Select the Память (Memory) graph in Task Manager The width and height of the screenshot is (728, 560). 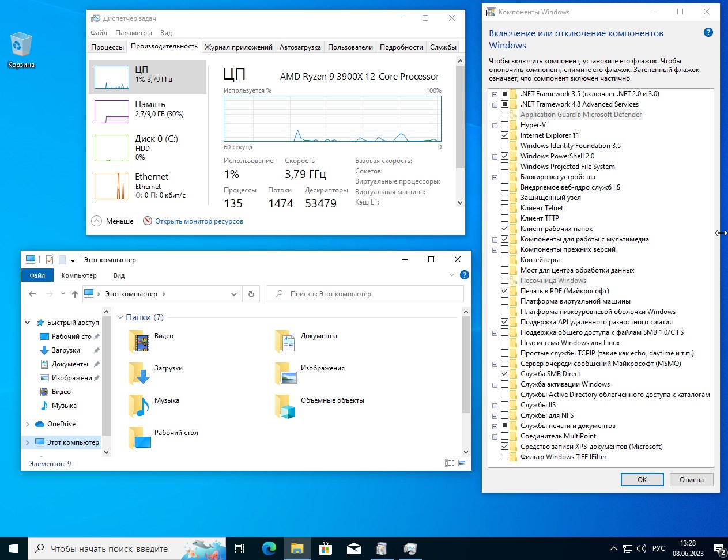click(147, 111)
